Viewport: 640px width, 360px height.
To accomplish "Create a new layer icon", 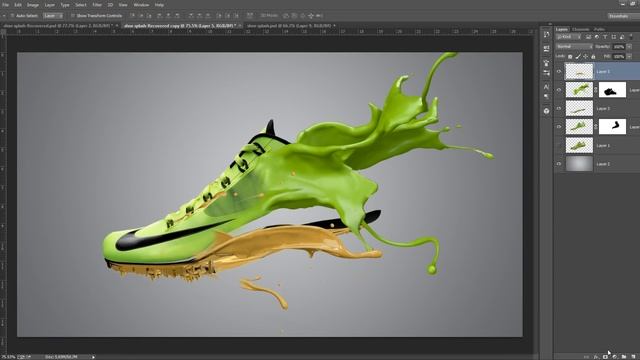I will 633,357.
